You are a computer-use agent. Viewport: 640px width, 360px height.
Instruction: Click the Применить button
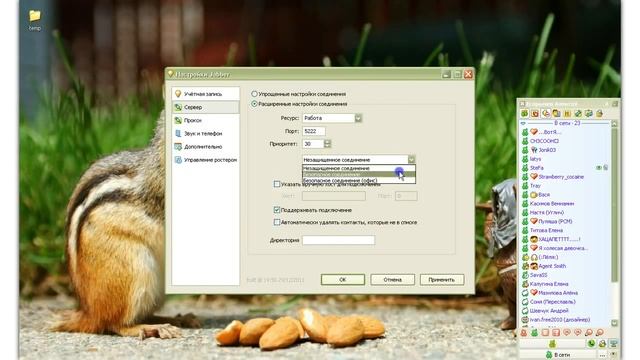click(x=442, y=280)
